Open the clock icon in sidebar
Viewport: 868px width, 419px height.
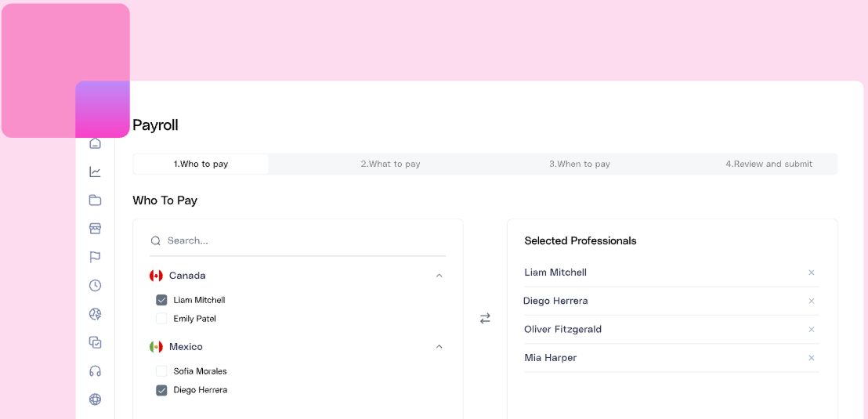(95, 285)
